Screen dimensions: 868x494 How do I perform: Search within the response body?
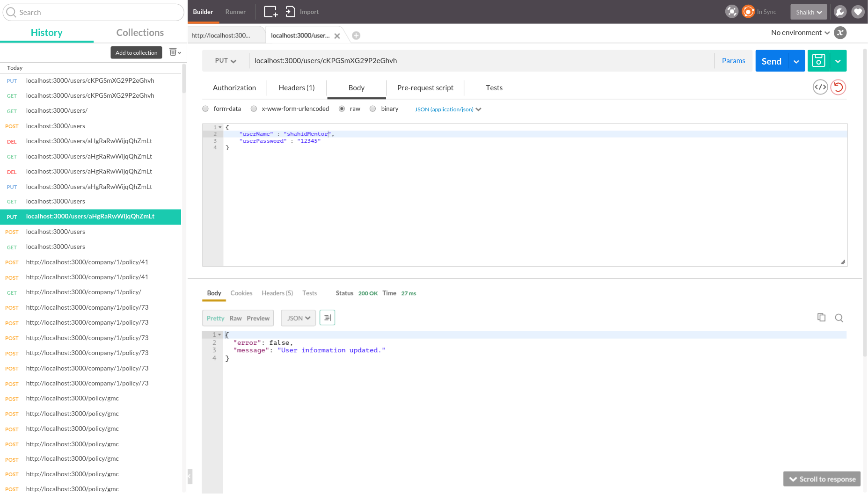pos(839,318)
